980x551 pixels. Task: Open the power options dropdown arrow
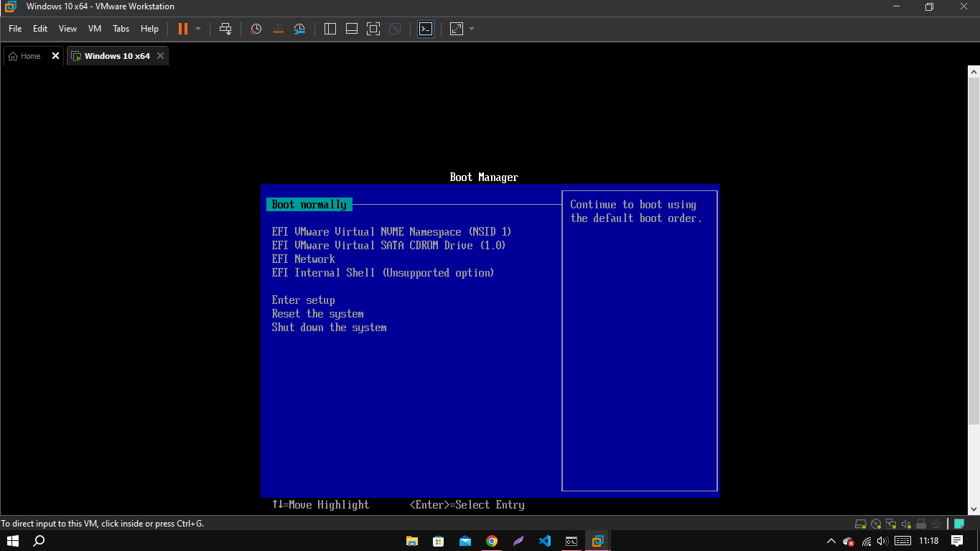coord(198,29)
